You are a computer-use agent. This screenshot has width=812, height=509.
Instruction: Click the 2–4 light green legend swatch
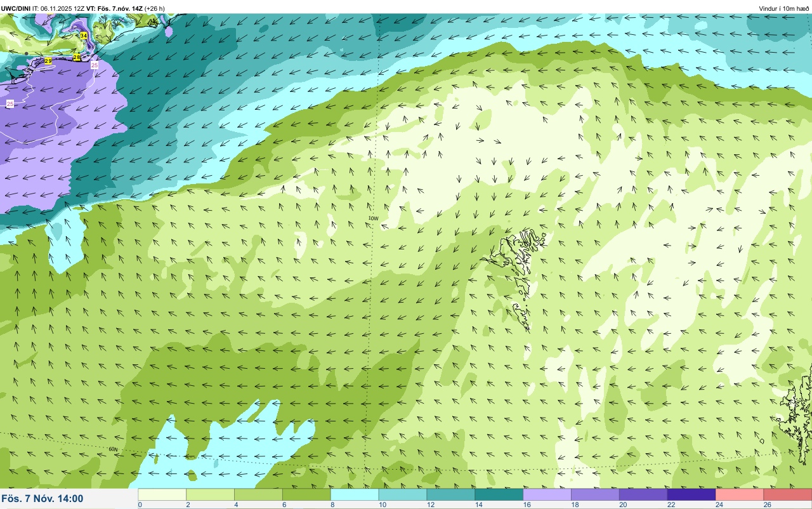[211, 494]
